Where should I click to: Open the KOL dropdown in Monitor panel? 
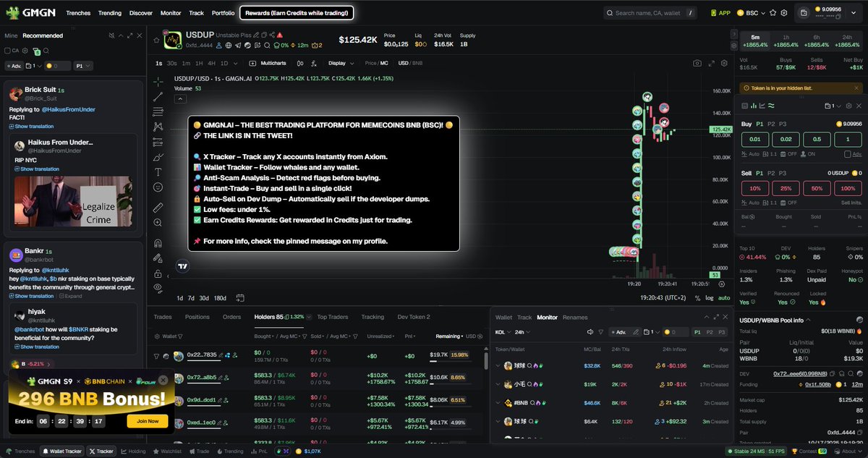coord(502,332)
